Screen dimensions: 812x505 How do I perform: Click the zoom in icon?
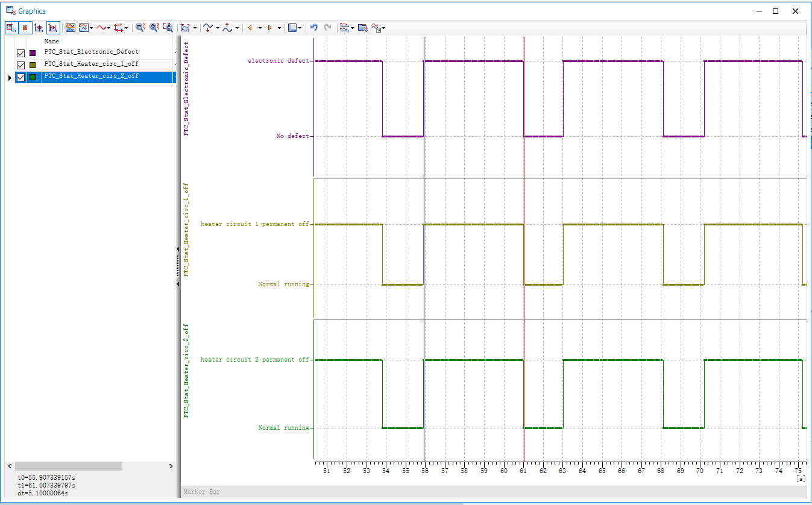click(154, 27)
